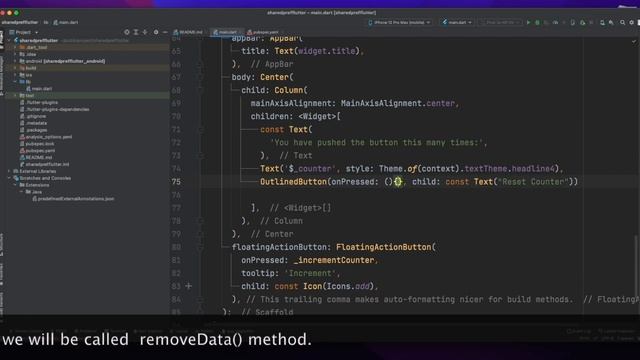
Task: Click line number 75 in gutter
Action: coord(176,182)
